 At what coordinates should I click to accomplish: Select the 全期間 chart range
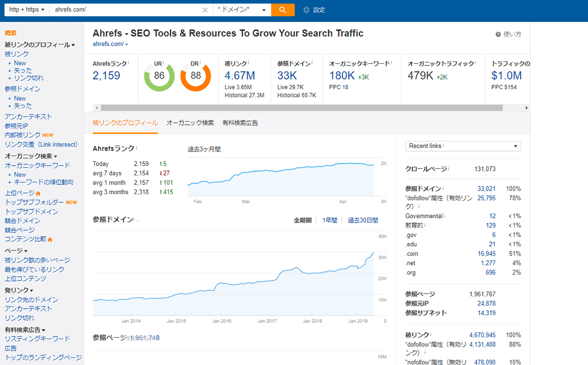pyautogui.click(x=303, y=220)
